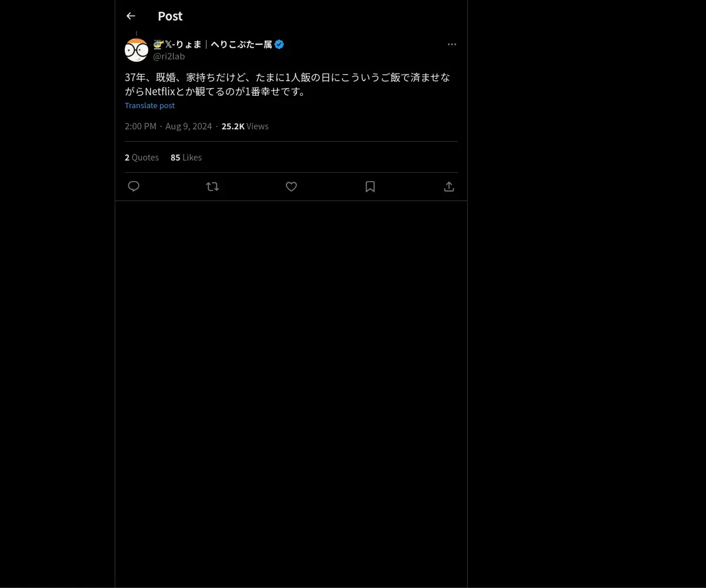Screen dimensions: 706x588
Task: Click the word Netflix in the post
Action: (160, 92)
